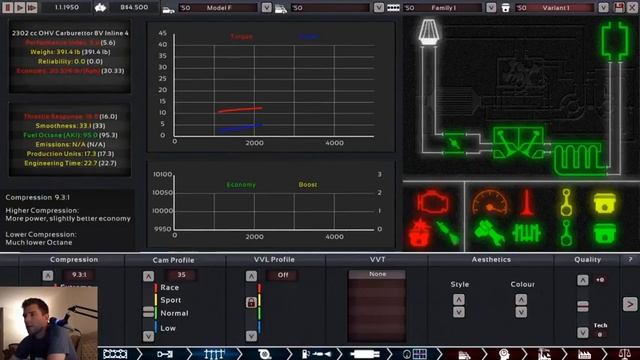Select the exhaust headers in diagram
Screen dimensions: 640x360
(x=518, y=142)
